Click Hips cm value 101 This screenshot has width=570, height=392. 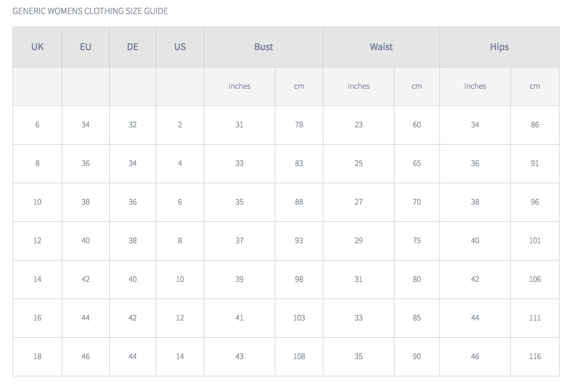tap(535, 241)
